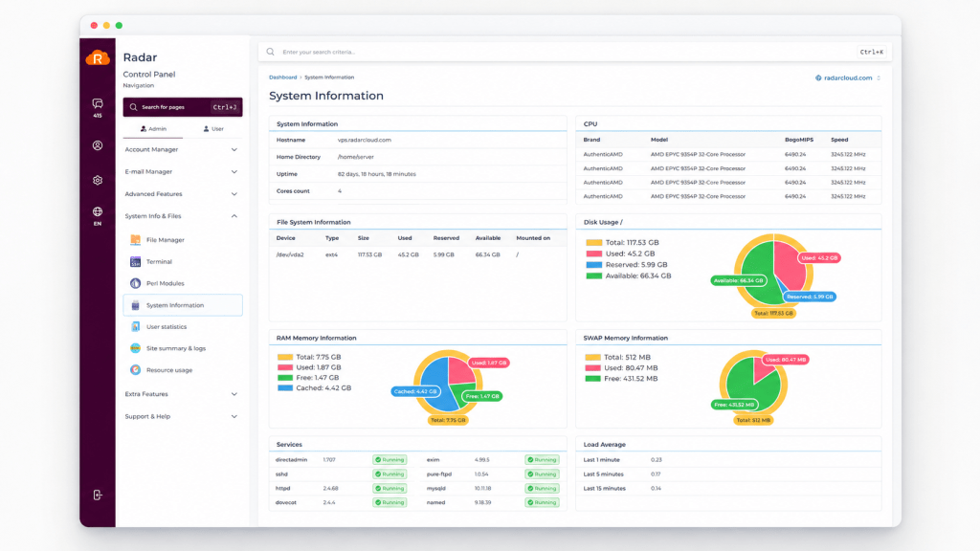Image resolution: width=980 pixels, height=551 pixels.
Task: Click the logout icon at sidebar bottom
Action: point(98,495)
